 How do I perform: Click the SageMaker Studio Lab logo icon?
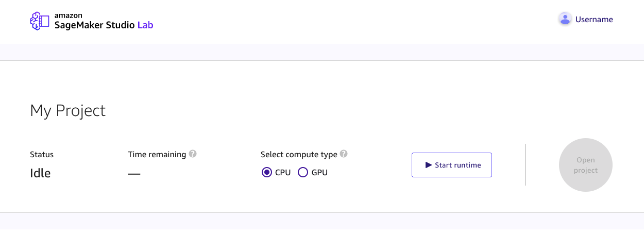click(40, 21)
